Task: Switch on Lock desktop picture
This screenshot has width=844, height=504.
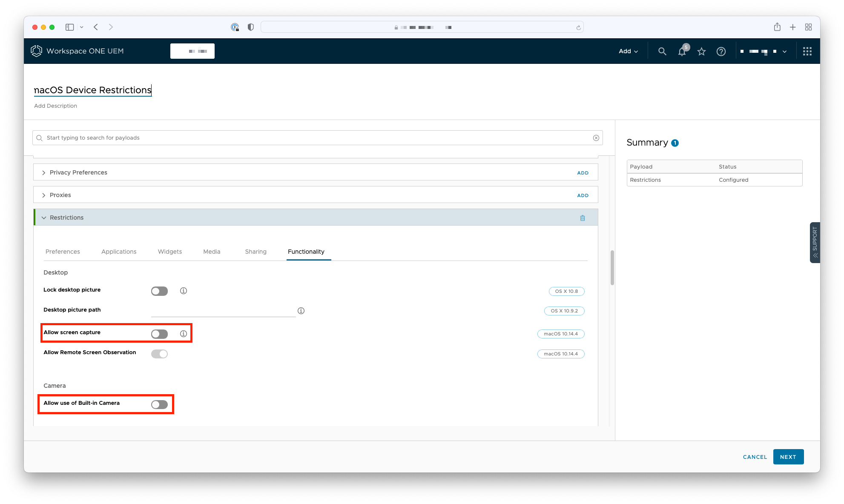Action: click(159, 291)
